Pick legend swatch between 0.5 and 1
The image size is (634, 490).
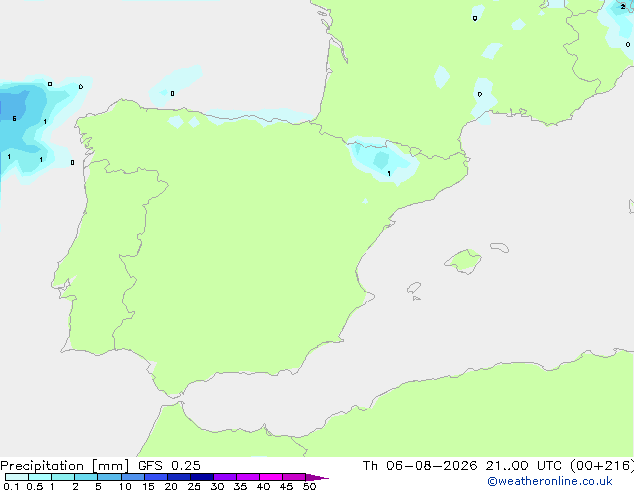40,477
